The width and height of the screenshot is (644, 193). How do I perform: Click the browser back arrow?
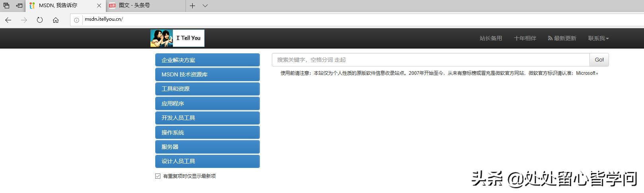click(8, 20)
